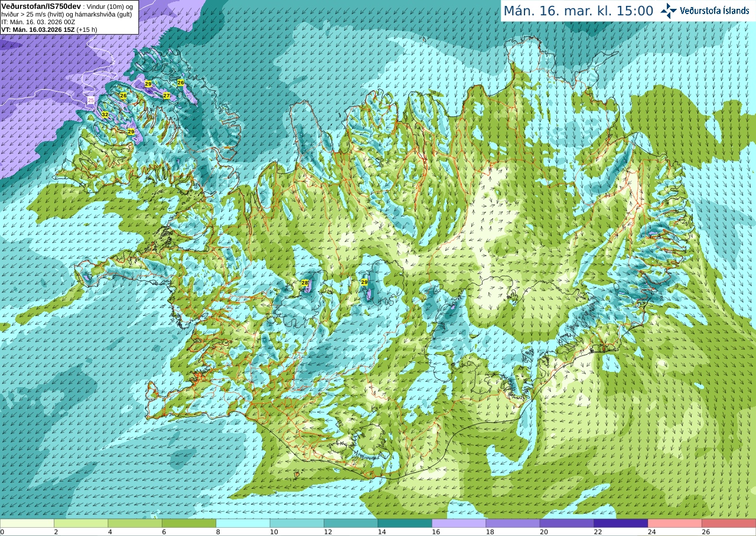Screen dimensions: 756x536
Task: Click the IT: Mán. 16. 03. 2026 00Z line
Action: (x=38, y=22)
